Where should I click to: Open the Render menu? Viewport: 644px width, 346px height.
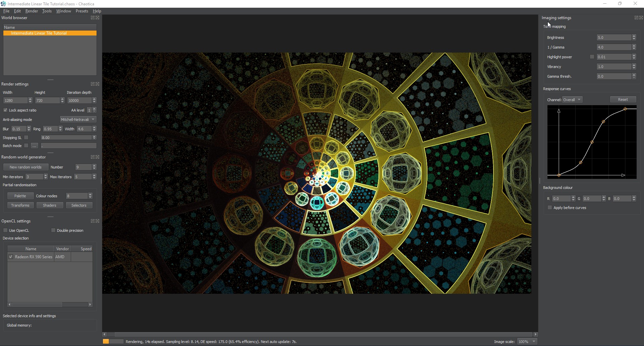[x=32, y=11]
